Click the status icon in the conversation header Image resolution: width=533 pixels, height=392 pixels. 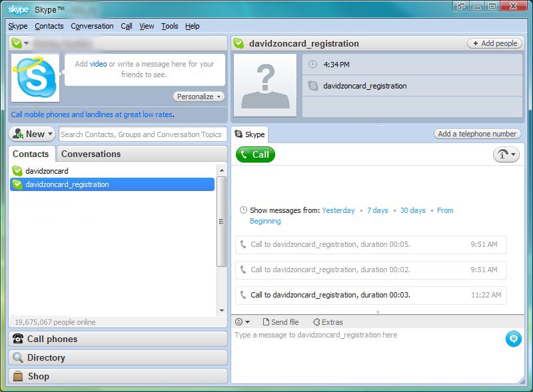239,43
